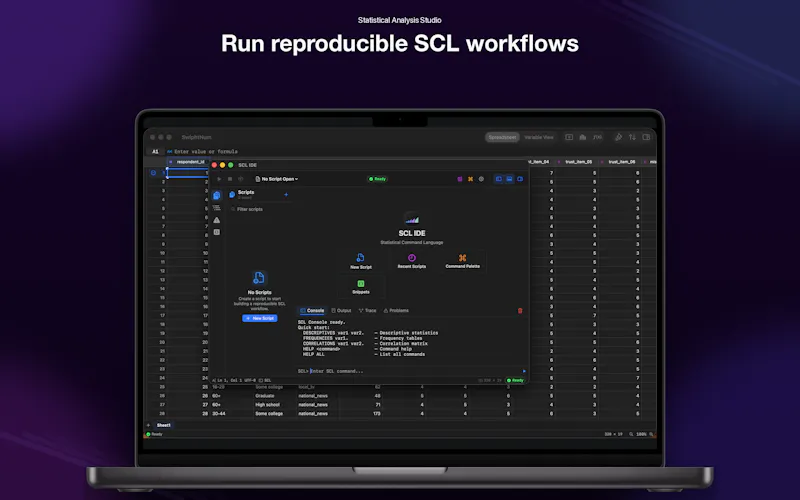800x500 pixels.
Task: Click the Filter scripts search field
Action: point(260,209)
